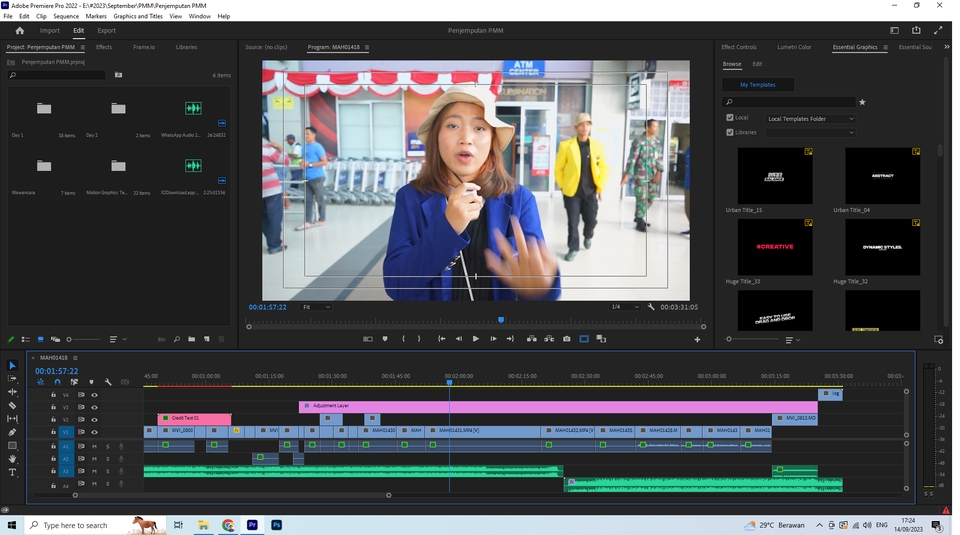Select the Selection tool arrow

12,365
